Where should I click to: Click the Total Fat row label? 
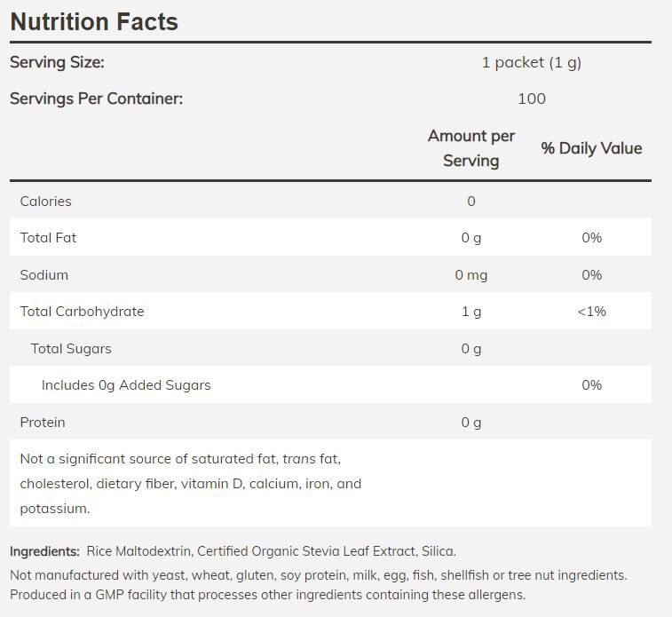[x=49, y=238]
